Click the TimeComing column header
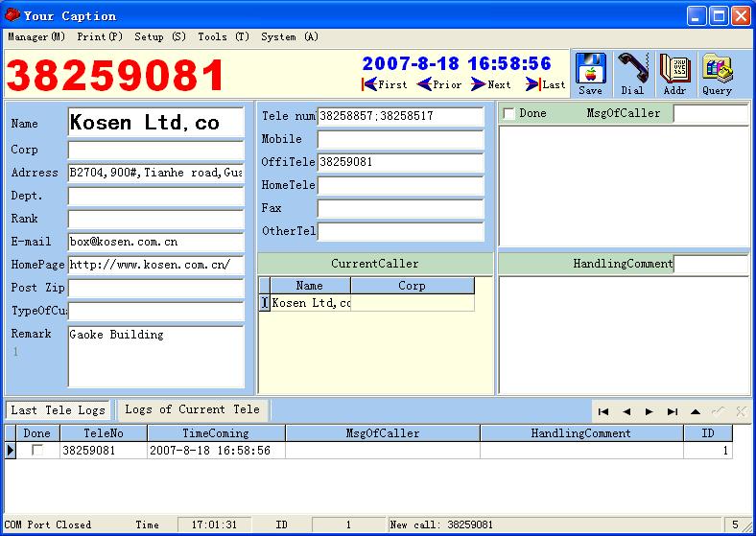 pyautogui.click(x=216, y=433)
